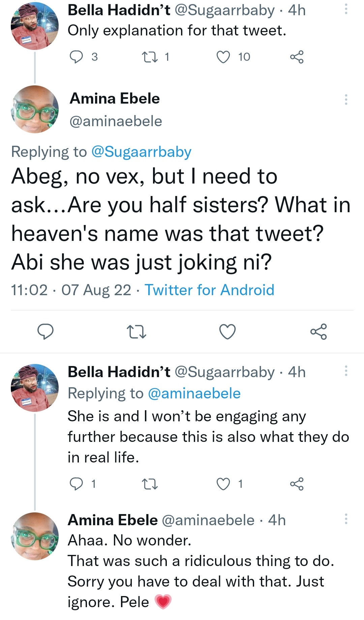
Task: Like Amina Ebele's "half sisters" tweet
Action: point(227,331)
